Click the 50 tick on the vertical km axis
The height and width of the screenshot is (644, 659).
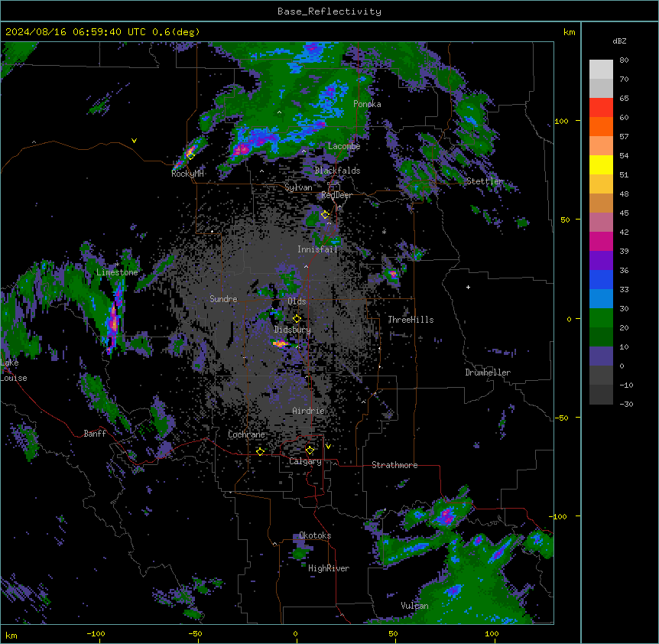(x=565, y=220)
